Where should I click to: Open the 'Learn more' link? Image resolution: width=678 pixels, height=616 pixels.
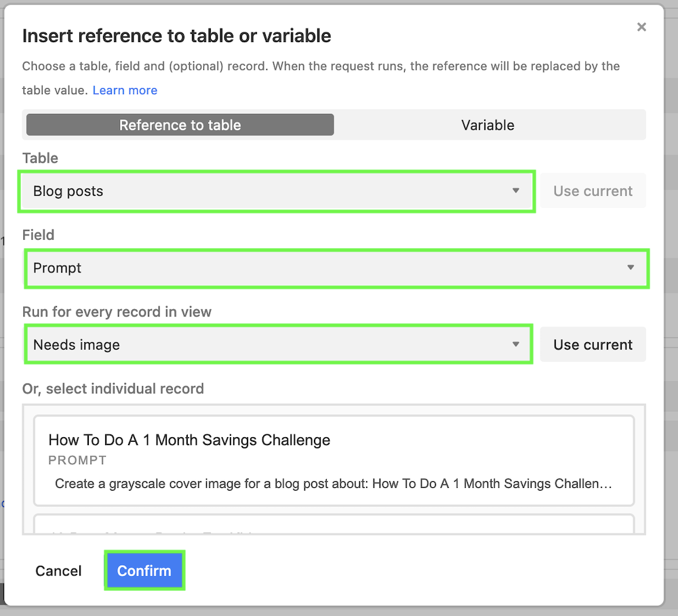point(125,90)
